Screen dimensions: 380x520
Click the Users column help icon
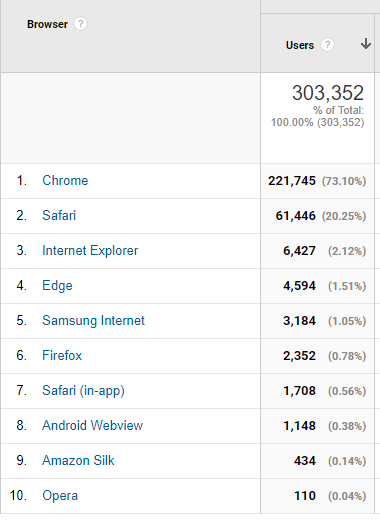point(327,45)
